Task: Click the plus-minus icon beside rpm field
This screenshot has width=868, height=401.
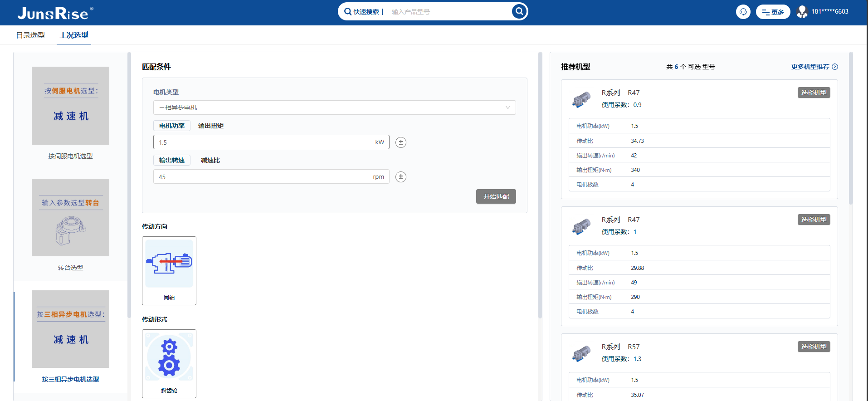Action: [401, 177]
